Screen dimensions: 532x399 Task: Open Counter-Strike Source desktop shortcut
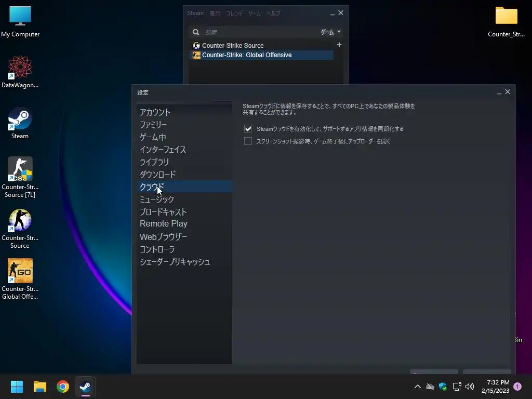(20, 229)
